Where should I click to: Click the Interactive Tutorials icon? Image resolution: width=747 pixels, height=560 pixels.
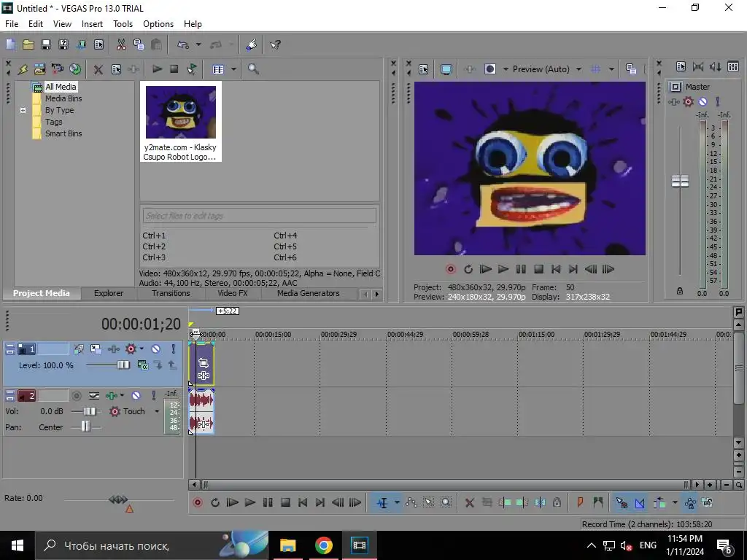(252, 44)
